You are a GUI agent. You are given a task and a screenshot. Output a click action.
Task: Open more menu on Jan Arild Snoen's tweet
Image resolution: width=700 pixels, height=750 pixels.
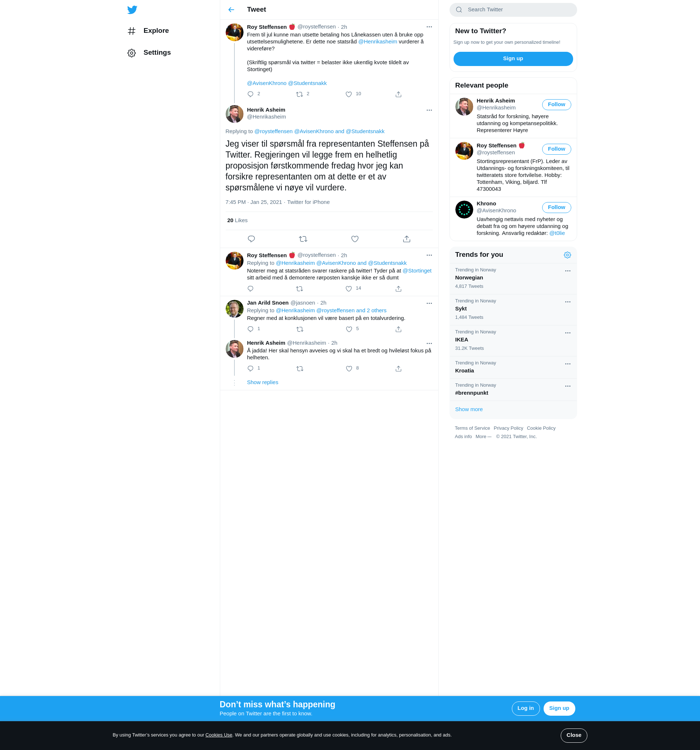click(x=429, y=304)
